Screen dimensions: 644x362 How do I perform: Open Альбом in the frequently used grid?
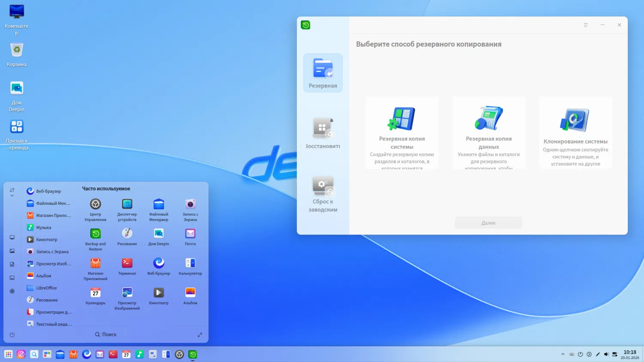pos(190,296)
